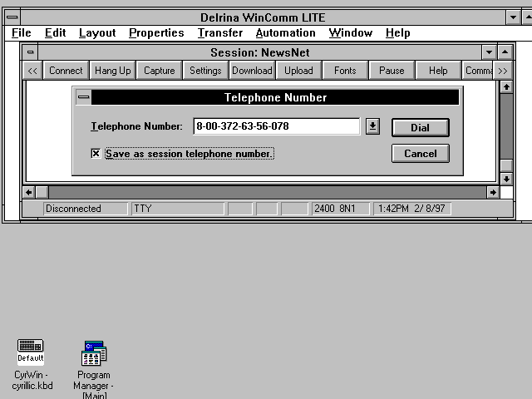This screenshot has width=532, height=399.
Task: Click the Upload toolbar button
Action: (298, 71)
